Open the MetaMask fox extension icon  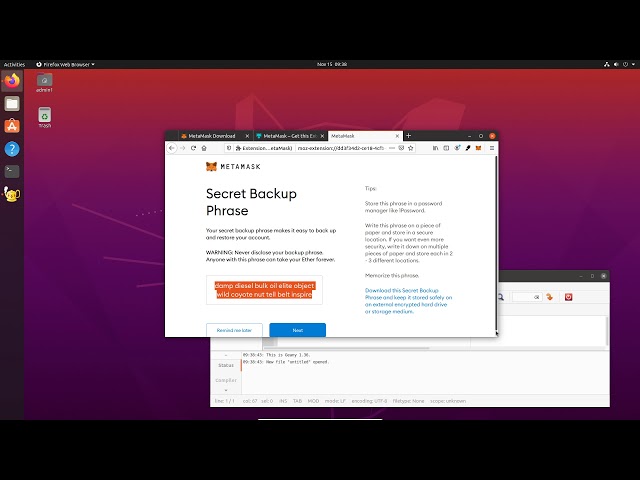tap(478, 148)
